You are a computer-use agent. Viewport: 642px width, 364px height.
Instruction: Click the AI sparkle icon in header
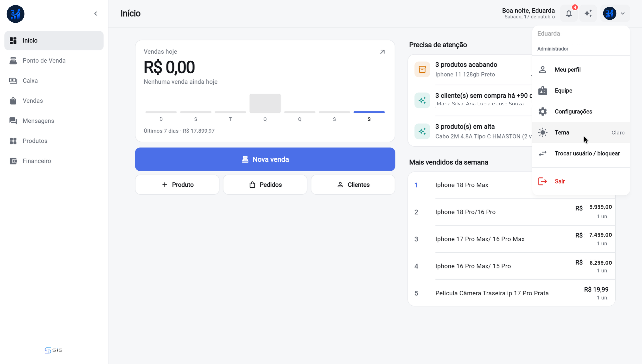[x=588, y=13]
